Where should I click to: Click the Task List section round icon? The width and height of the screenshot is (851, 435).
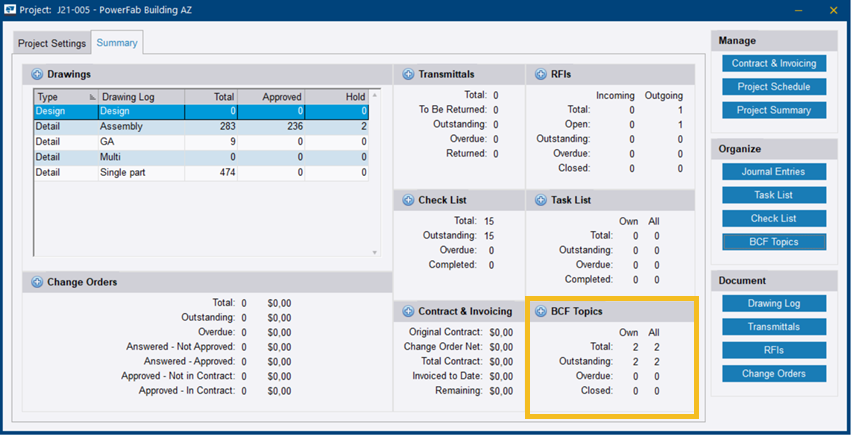pyautogui.click(x=540, y=200)
